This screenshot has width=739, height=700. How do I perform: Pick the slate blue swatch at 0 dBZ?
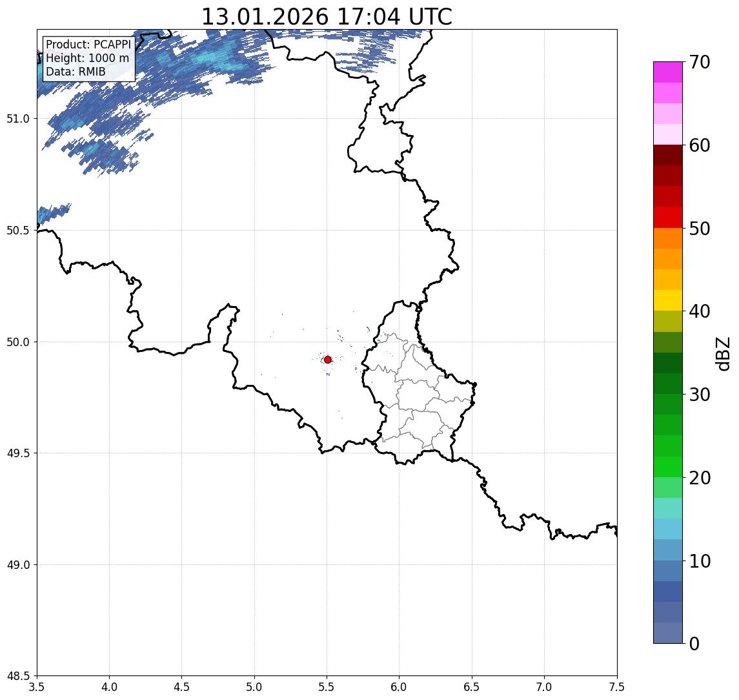tap(668, 633)
